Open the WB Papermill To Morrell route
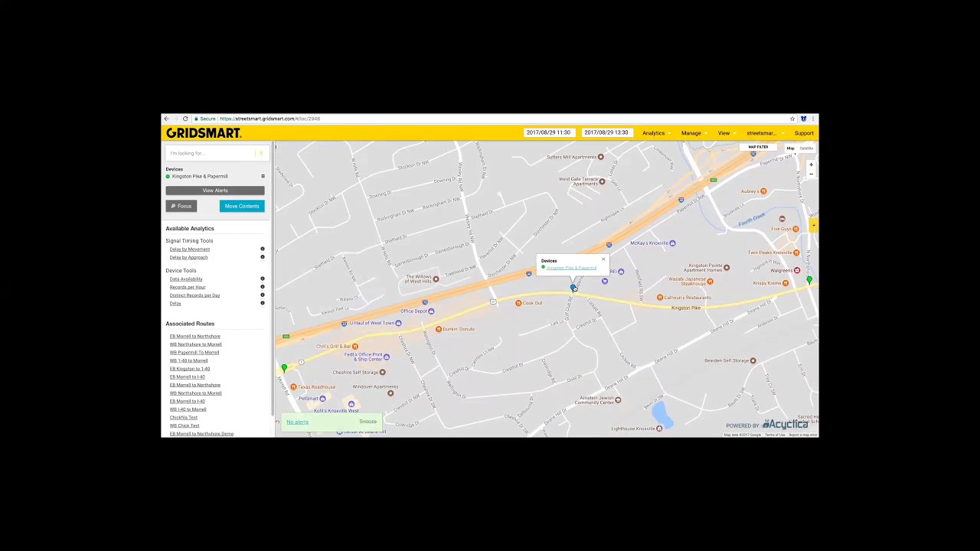Image resolution: width=980 pixels, height=551 pixels. (194, 353)
